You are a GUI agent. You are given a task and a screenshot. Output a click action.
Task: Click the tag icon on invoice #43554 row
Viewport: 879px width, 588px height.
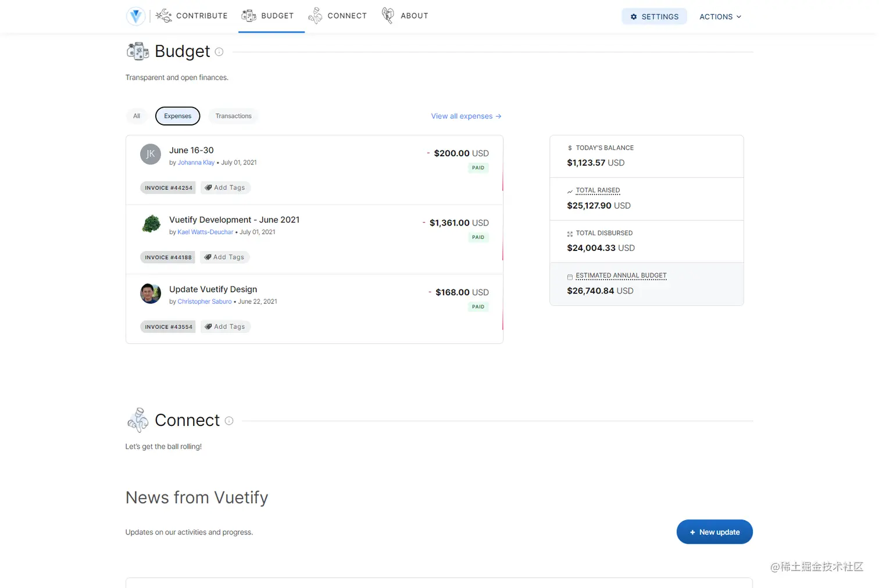pyautogui.click(x=208, y=327)
